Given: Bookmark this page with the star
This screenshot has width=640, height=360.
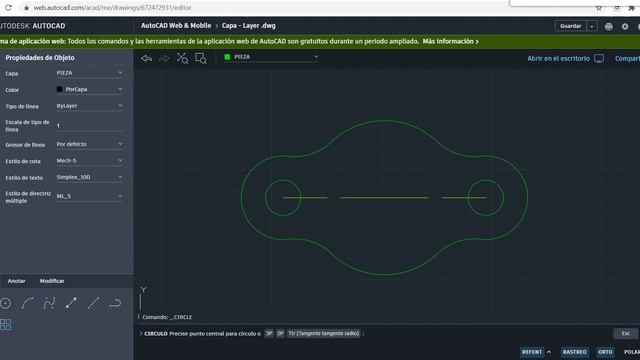Looking at the screenshot, I should (598, 8).
